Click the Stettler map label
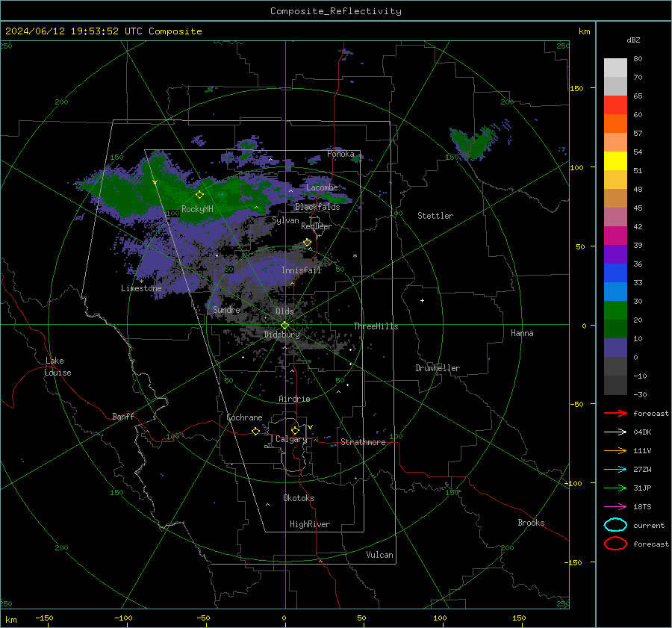 (435, 216)
